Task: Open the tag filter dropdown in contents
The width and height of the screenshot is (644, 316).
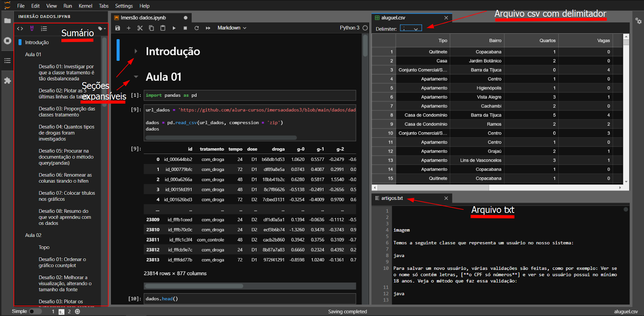Action: point(102,29)
